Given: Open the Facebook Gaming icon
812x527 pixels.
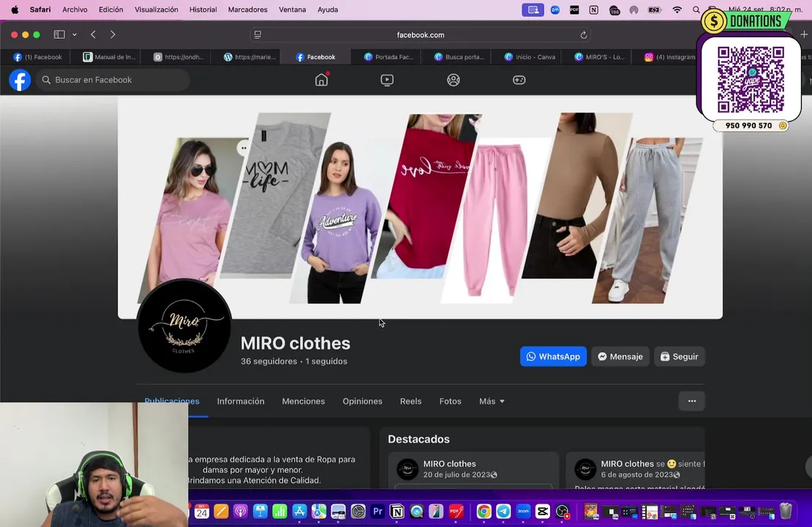Looking at the screenshot, I should coord(519,80).
